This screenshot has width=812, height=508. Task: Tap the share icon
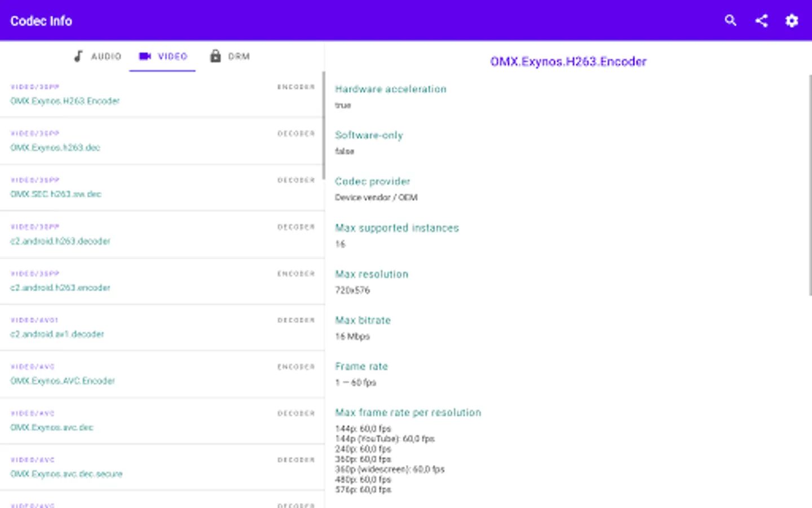(x=761, y=21)
